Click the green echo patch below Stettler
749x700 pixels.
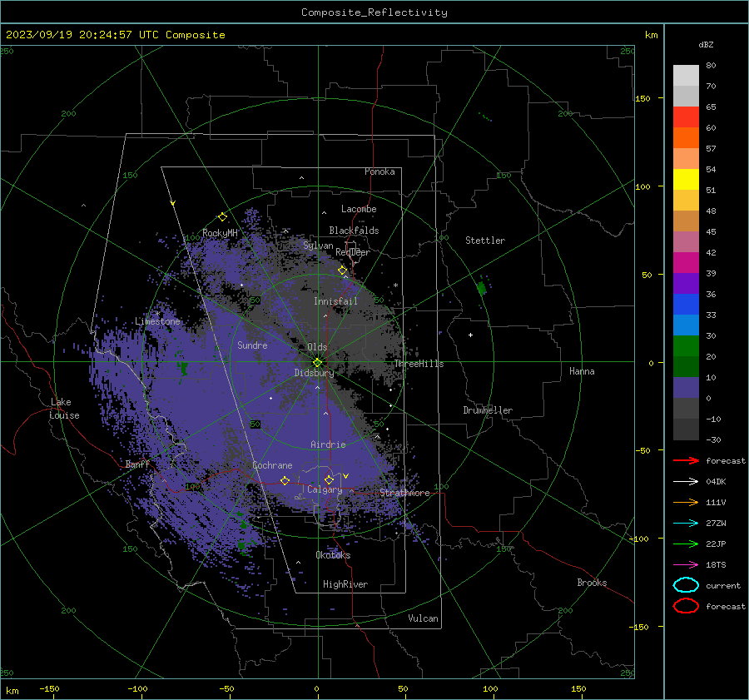click(482, 288)
